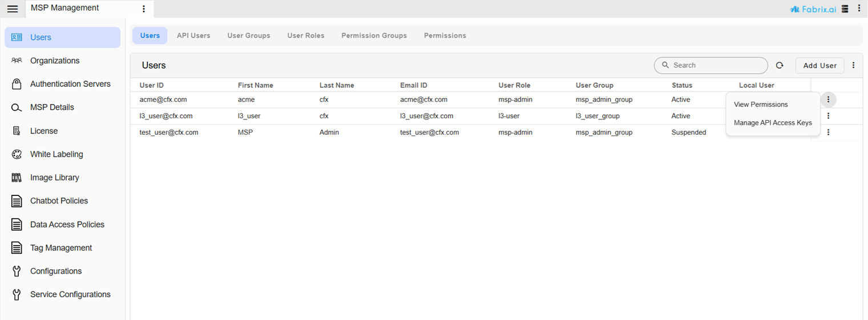The height and width of the screenshot is (320, 868).
Task: Focus the Search input field
Action: pyautogui.click(x=711, y=65)
